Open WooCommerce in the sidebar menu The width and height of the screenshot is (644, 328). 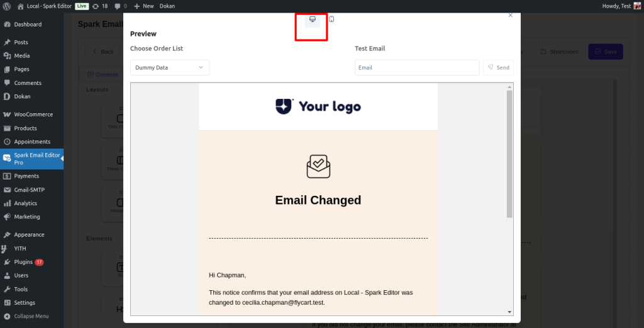pyautogui.click(x=33, y=115)
